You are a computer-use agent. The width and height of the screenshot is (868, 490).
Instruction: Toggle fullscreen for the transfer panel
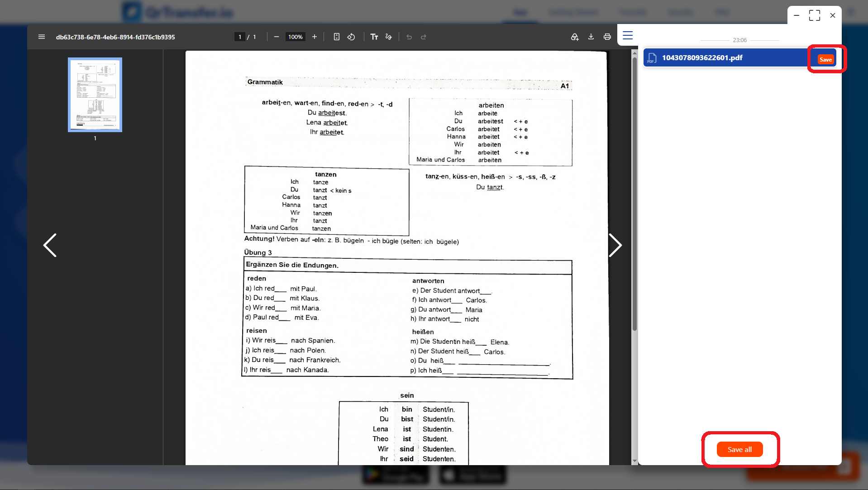(815, 15)
